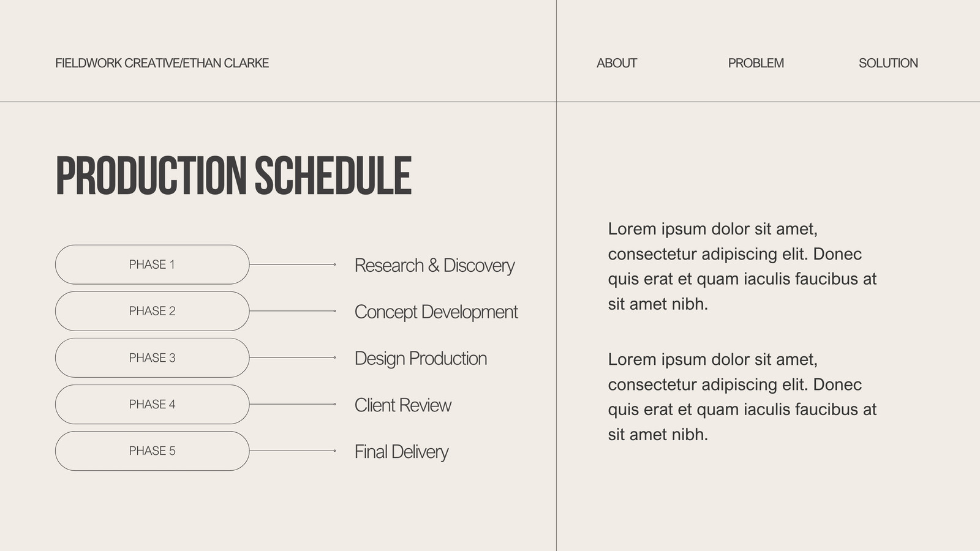Select the SOLUTION nav item

888,63
